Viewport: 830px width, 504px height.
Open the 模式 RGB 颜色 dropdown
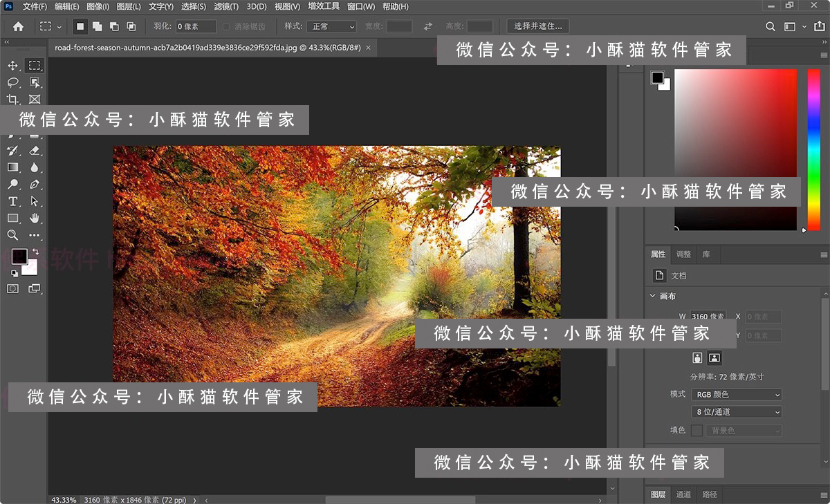pyautogui.click(x=735, y=395)
